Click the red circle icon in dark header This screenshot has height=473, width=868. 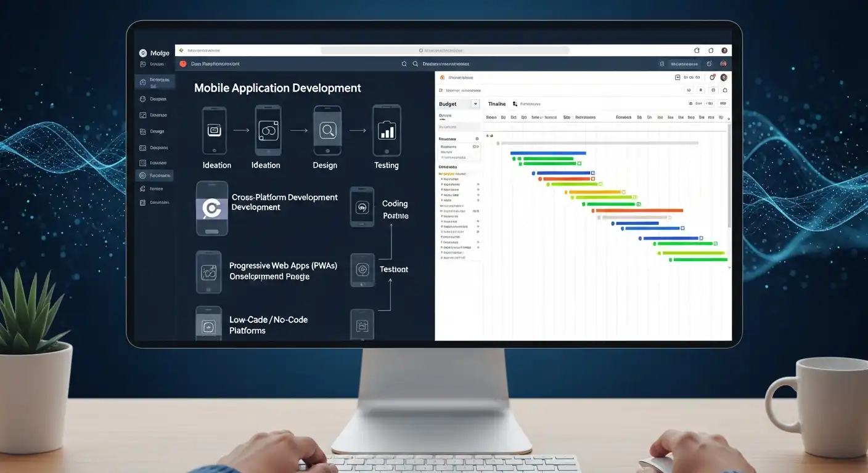182,63
